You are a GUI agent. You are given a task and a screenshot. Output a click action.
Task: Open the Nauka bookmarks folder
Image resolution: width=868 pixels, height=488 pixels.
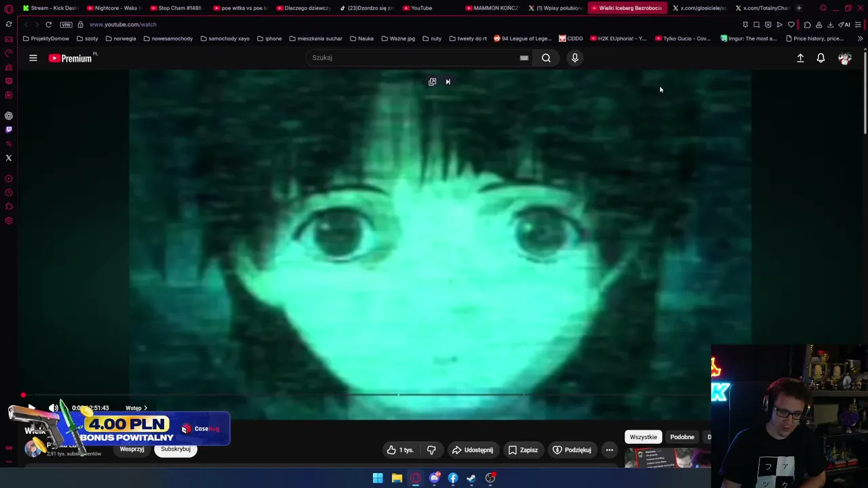click(x=361, y=39)
